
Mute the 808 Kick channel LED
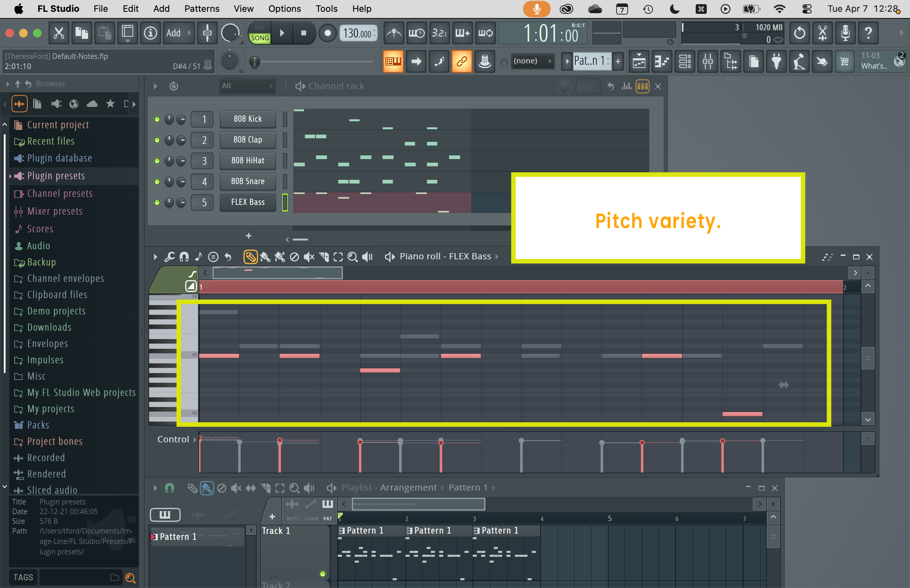(x=156, y=120)
